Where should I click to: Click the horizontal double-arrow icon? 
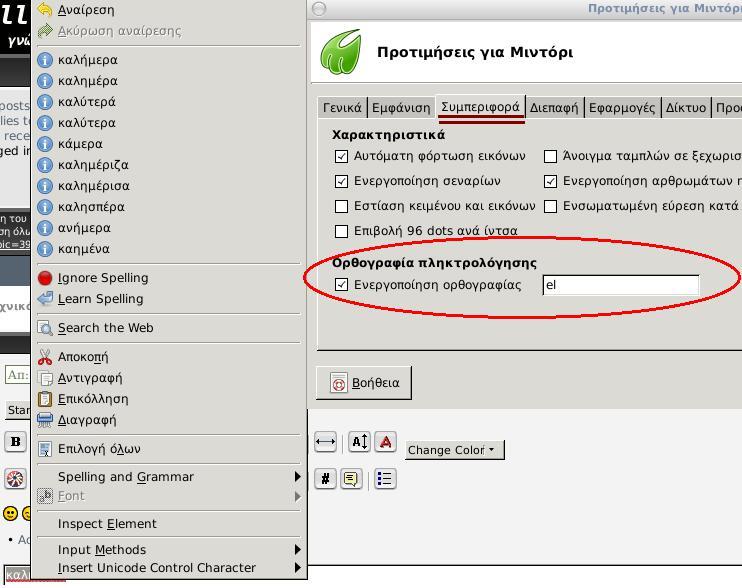(x=325, y=442)
